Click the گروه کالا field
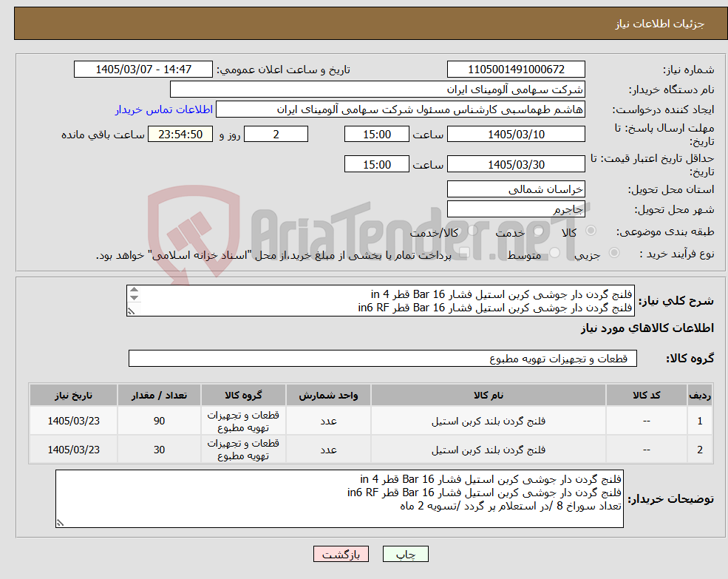Image resolution: width=728 pixels, height=579 pixels. coord(383,359)
